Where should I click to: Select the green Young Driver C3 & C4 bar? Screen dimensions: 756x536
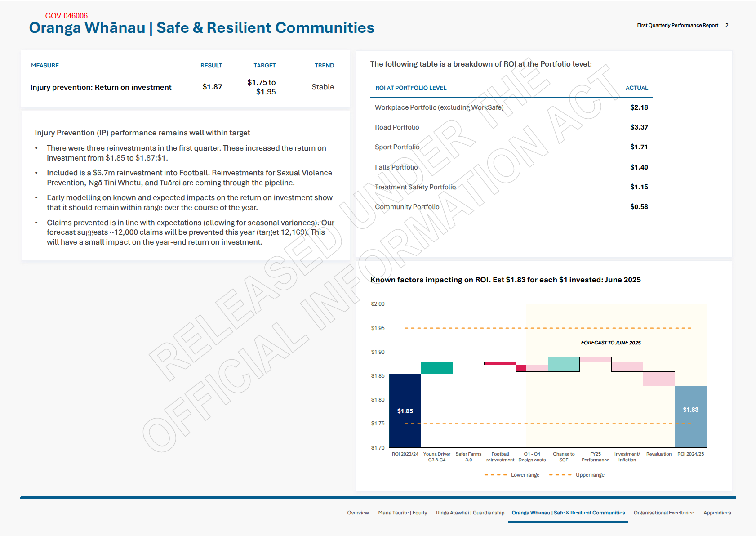[x=436, y=368]
